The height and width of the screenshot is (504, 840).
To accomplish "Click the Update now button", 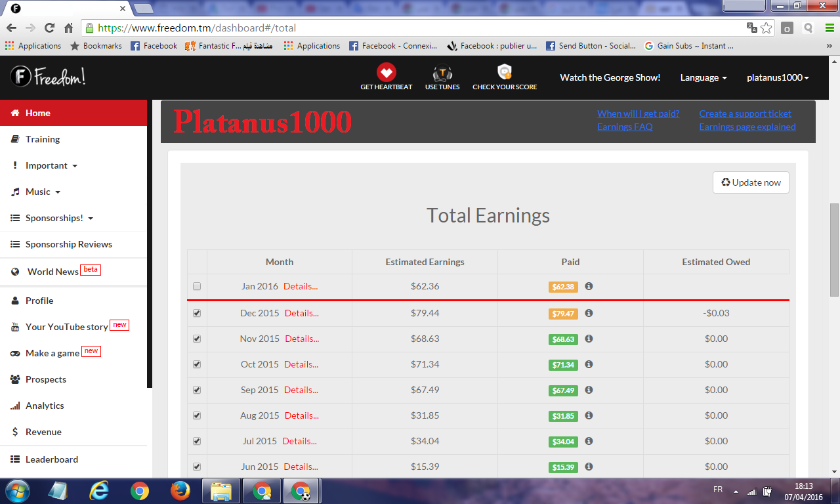I will (x=751, y=182).
